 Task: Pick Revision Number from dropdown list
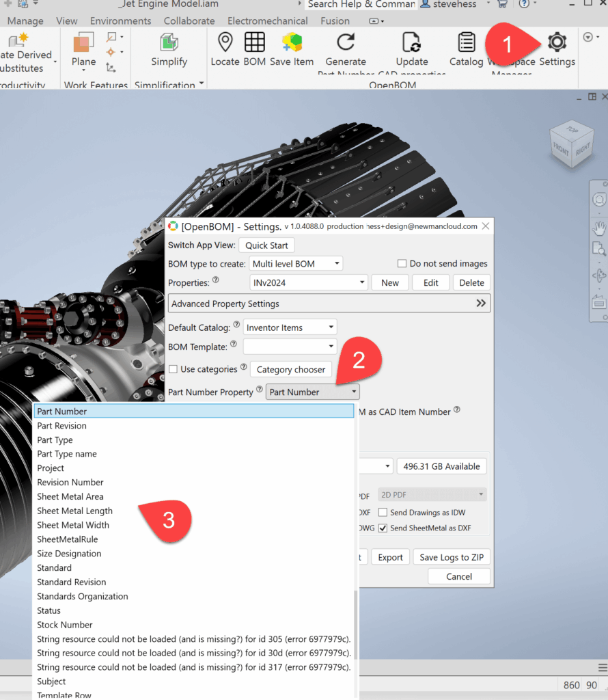[x=193, y=482]
